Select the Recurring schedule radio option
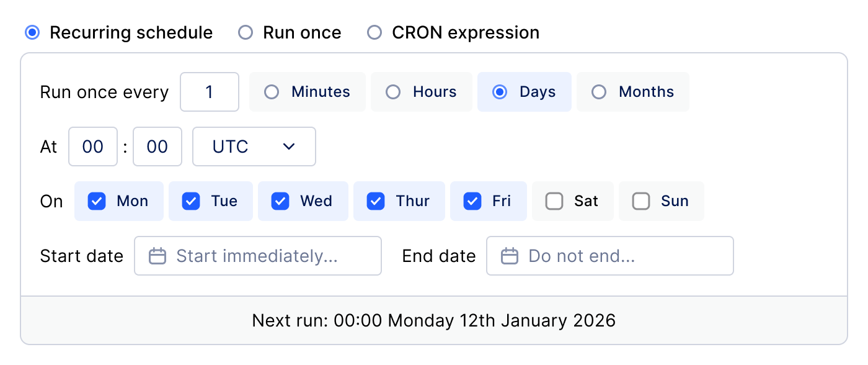Image resolution: width=868 pixels, height=365 pixels. point(32,32)
